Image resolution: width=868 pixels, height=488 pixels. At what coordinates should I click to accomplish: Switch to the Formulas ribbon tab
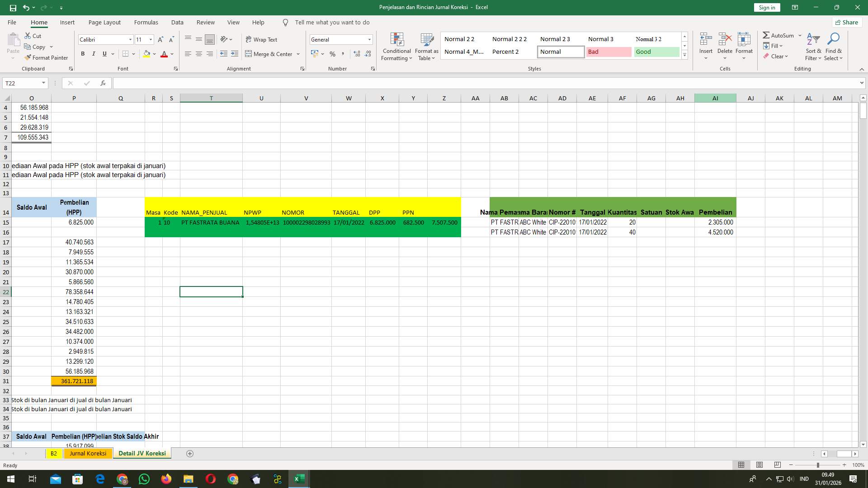coord(146,22)
